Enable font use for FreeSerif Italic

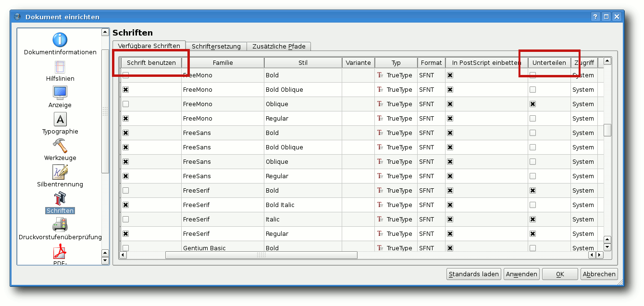[x=125, y=219]
